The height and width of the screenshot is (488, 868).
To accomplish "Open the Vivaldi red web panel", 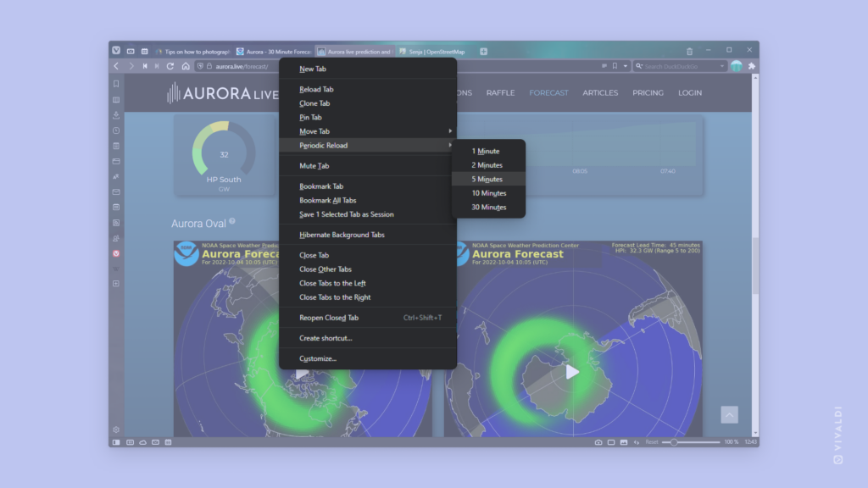I will pos(116,253).
